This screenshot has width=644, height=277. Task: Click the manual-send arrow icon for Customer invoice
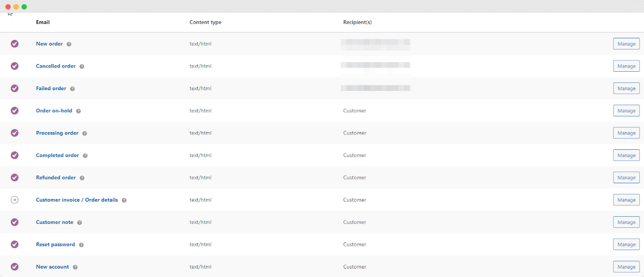(x=14, y=200)
